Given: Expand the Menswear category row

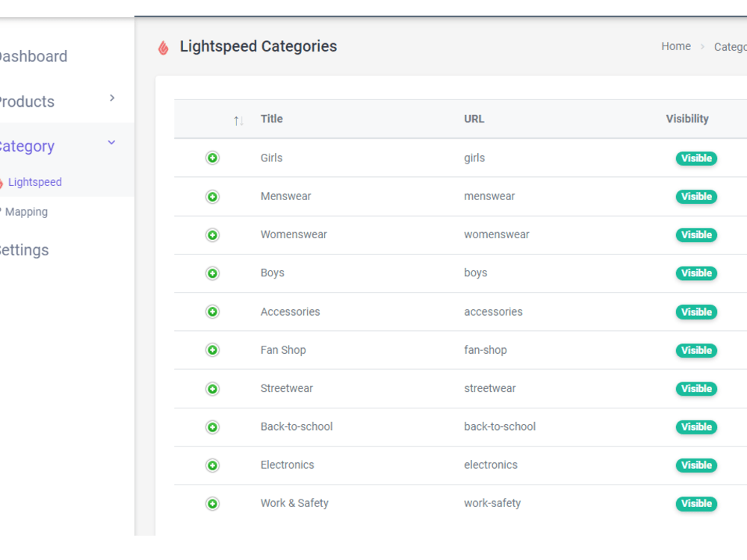Looking at the screenshot, I should [212, 196].
